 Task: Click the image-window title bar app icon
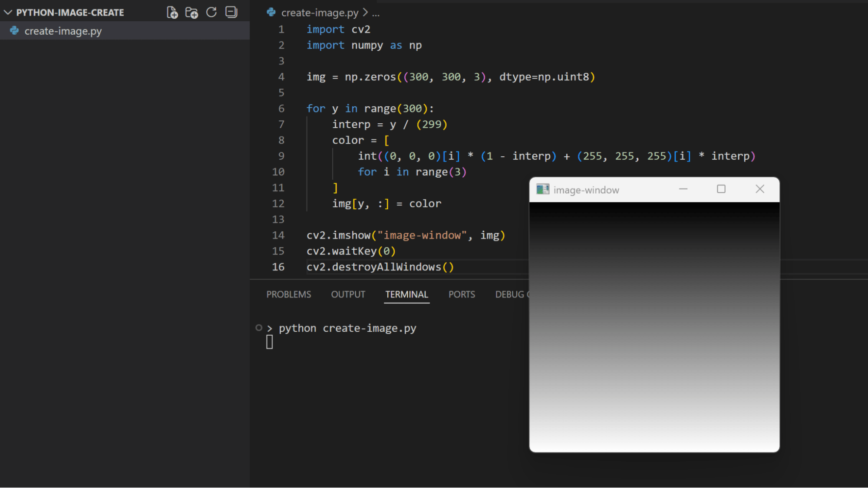[x=542, y=189]
